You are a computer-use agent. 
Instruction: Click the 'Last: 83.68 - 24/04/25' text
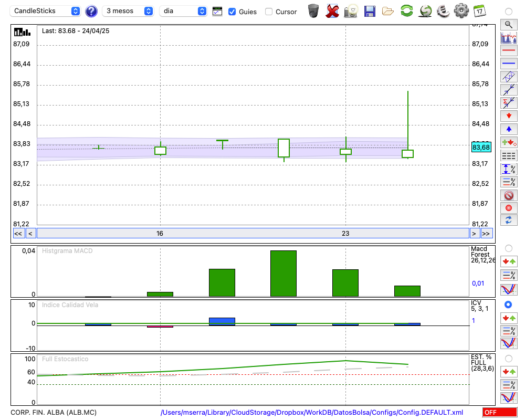click(x=76, y=31)
